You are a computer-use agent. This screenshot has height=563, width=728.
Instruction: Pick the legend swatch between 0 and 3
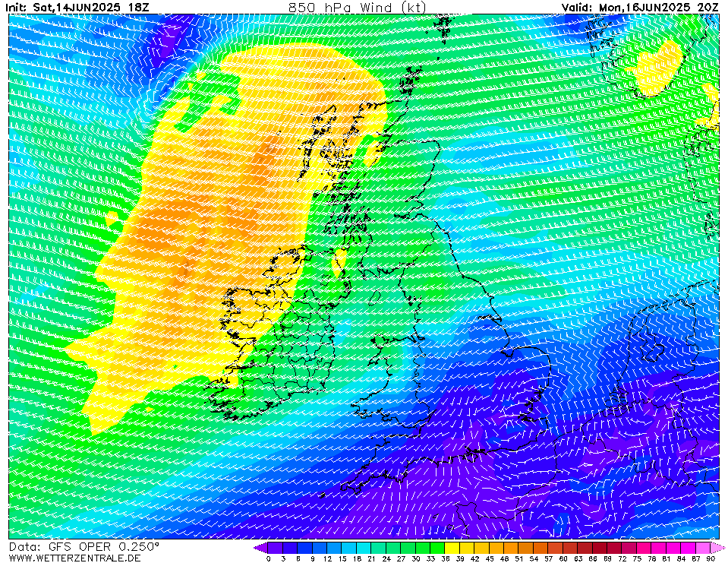(x=276, y=548)
